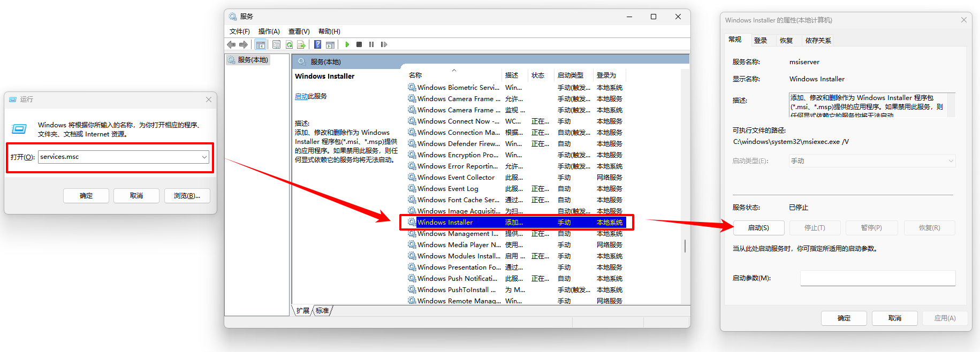Image resolution: width=980 pixels, height=352 pixels.
Task: Select the Windows Connect Now row
Action: click(516, 121)
